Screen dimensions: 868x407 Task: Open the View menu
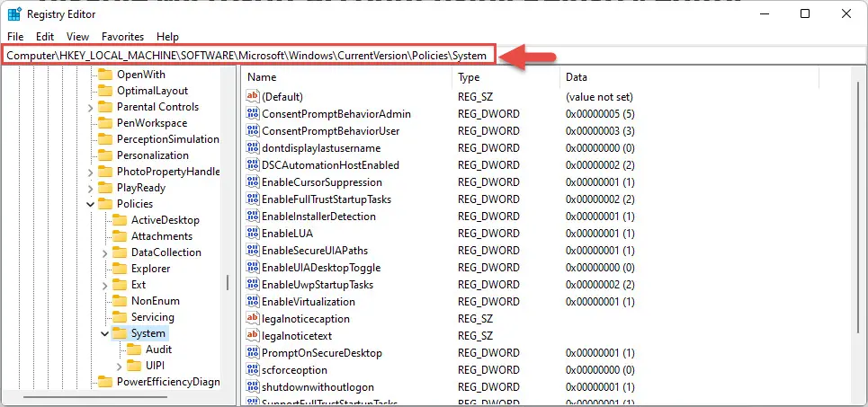coord(77,37)
